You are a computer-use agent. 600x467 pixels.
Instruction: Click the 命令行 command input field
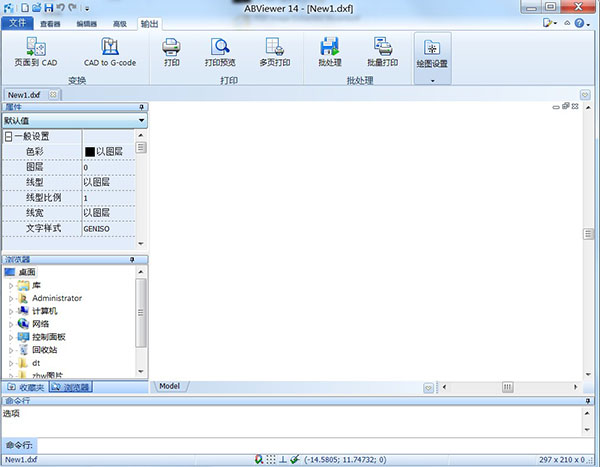tap(300, 444)
